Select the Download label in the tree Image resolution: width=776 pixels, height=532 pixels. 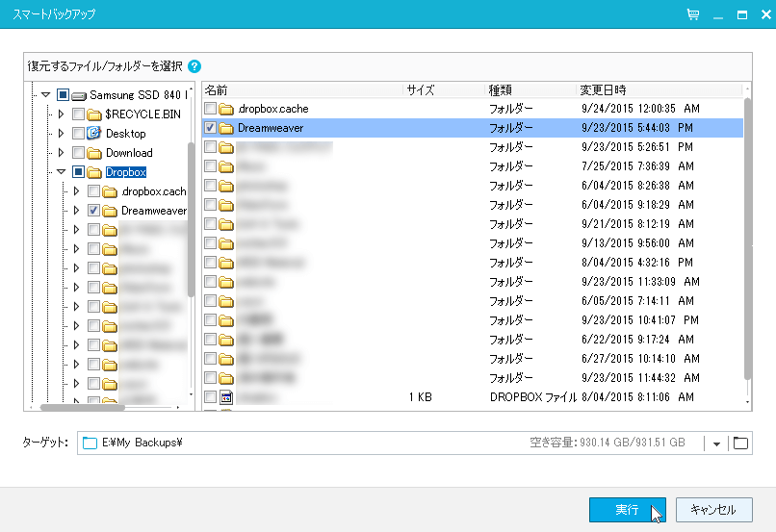tap(129, 153)
